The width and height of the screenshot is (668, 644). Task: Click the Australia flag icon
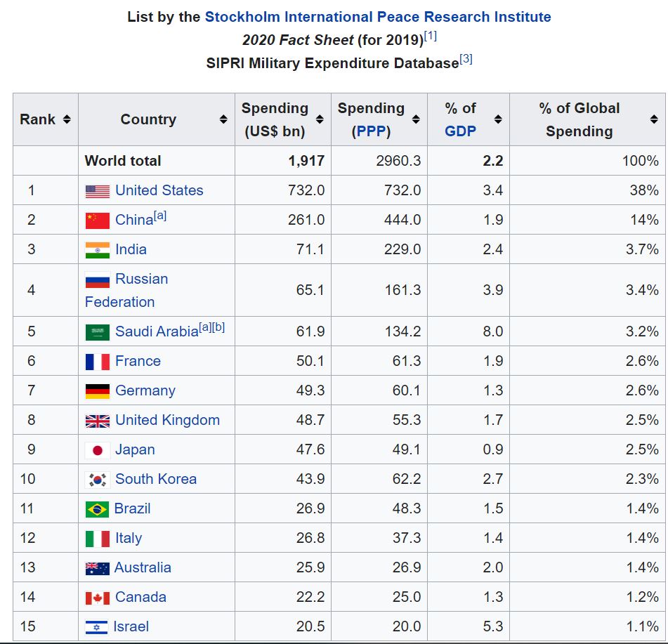pos(97,569)
